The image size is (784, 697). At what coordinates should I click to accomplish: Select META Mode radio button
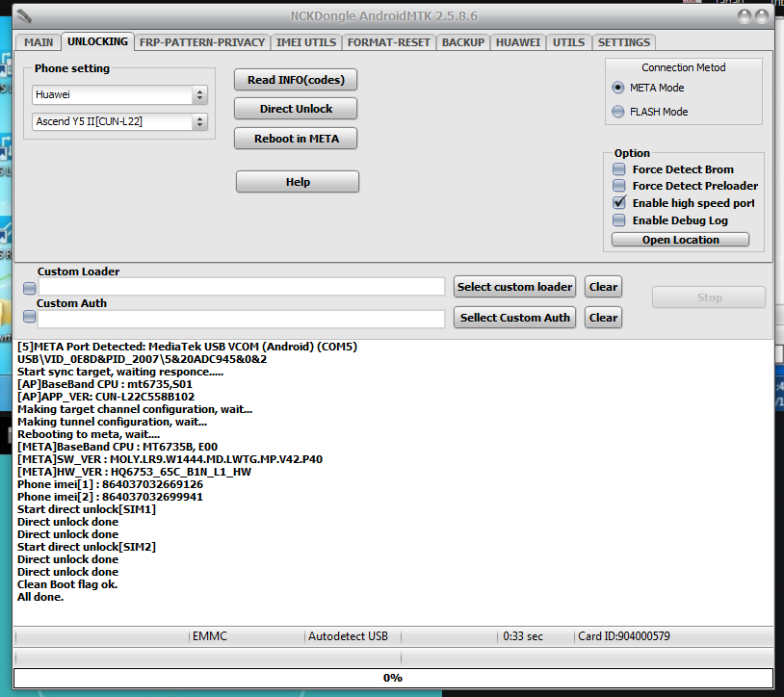(618, 88)
